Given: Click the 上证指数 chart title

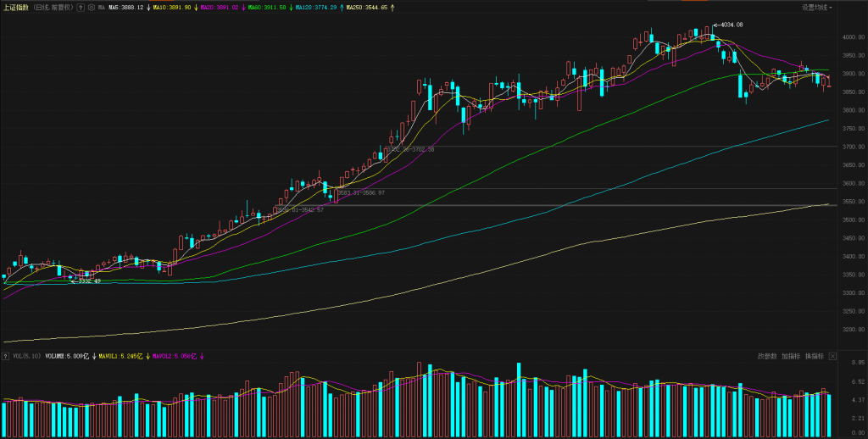Looking at the screenshot, I should click(x=15, y=7).
